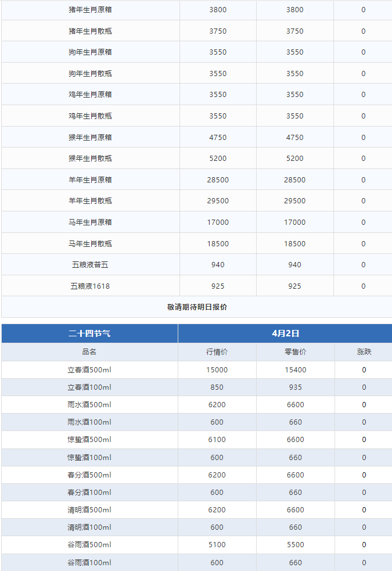This screenshot has width=392, height=571.
Task: Select the 28500 price in the 羊年生肖原箱 row's first price column
Action: coord(218,180)
